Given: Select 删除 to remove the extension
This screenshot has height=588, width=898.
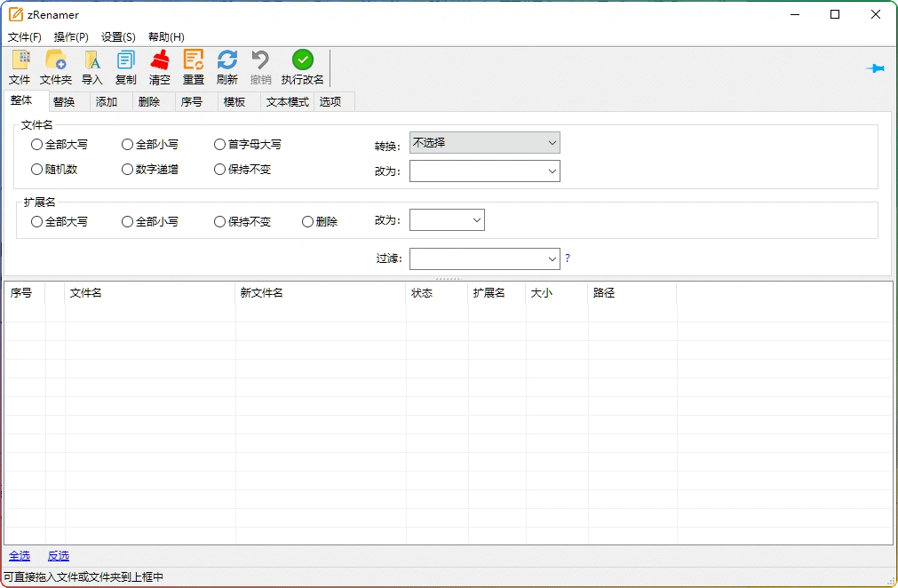Looking at the screenshot, I should tap(306, 221).
